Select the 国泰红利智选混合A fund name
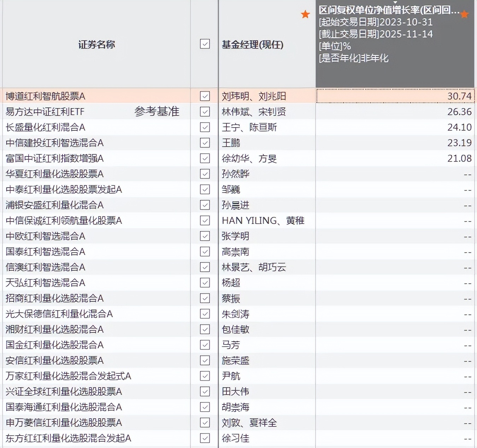477x448 pixels. pos(46,252)
